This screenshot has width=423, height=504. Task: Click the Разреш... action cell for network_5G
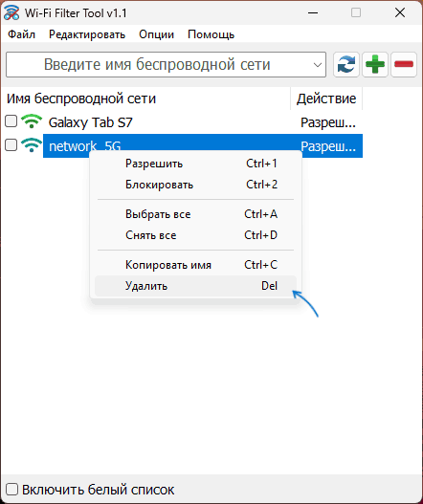[x=328, y=146]
